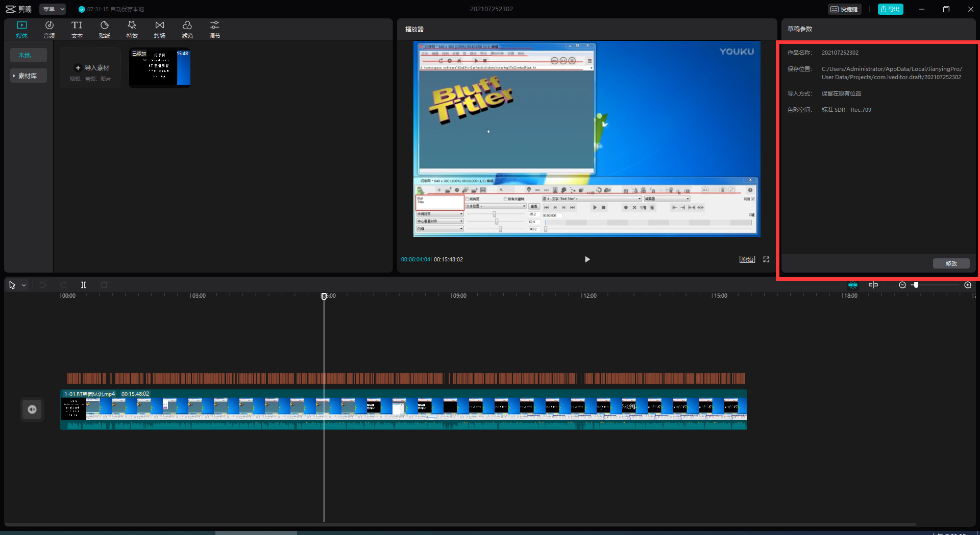Screen dimensions: 980x535
Task: Click the split clip tool
Action: 84,285
